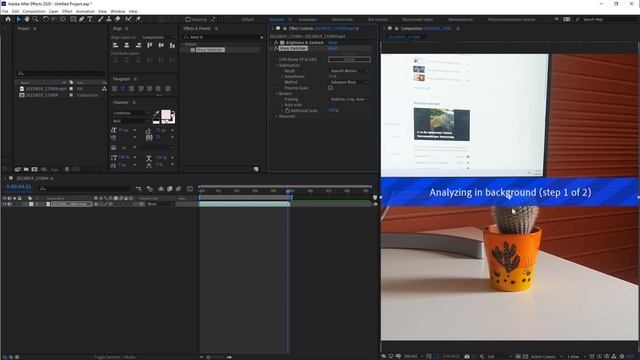Select the Eraser tool

pos(118,19)
